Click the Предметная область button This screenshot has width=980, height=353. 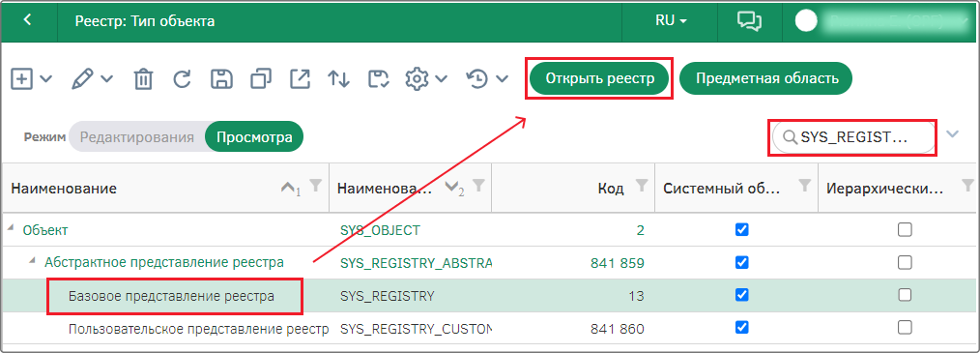pos(765,79)
